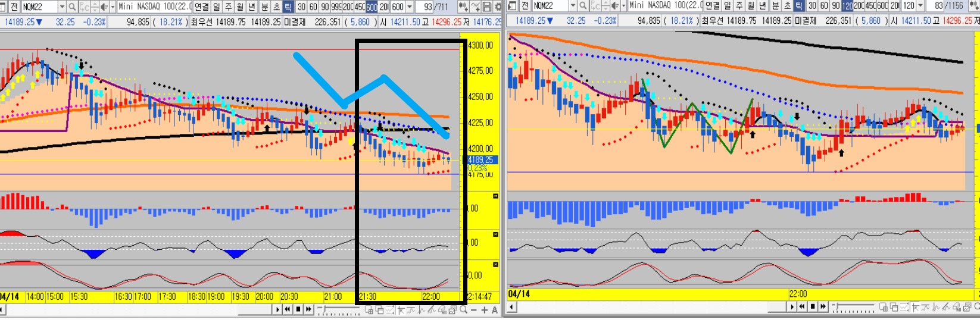Select the 일 daily period in left chart

pos(217,7)
